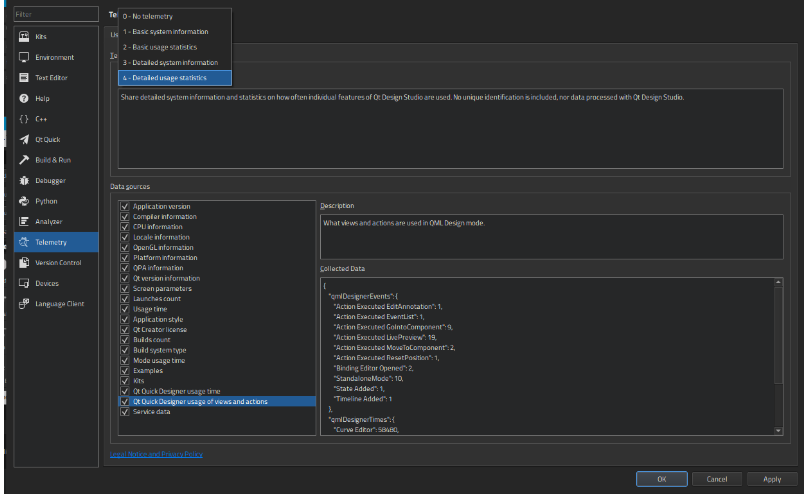
Task: Click the Help question mark icon
Action: (24, 98)
